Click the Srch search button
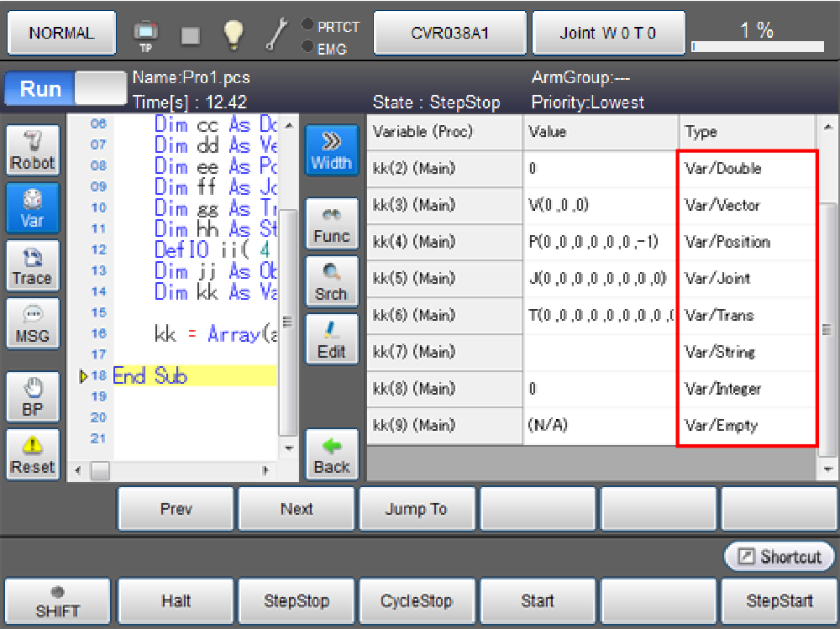The height and width of the screenshot is (629, 840). (x=331, y=281)
